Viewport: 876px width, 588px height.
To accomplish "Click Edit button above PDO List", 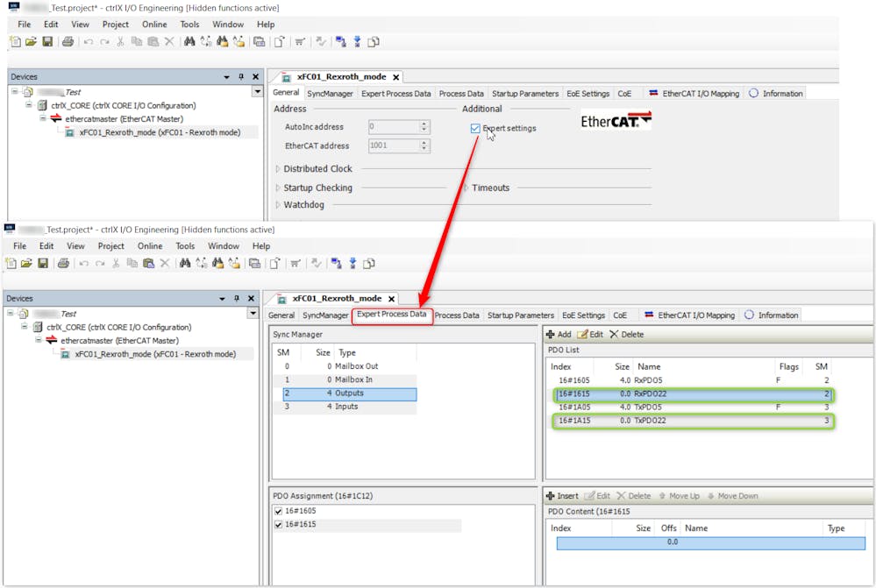I will point(590,335).
